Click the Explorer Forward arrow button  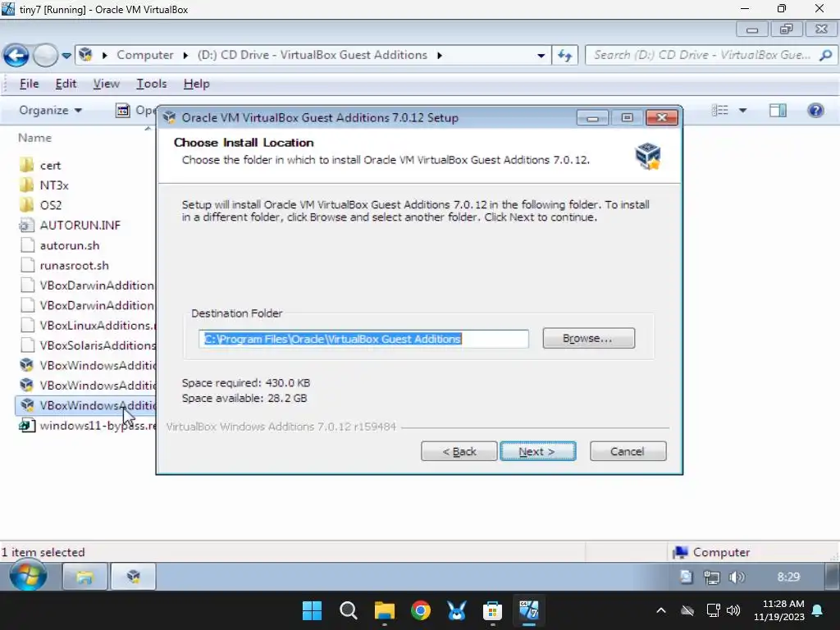click(46, 55)
